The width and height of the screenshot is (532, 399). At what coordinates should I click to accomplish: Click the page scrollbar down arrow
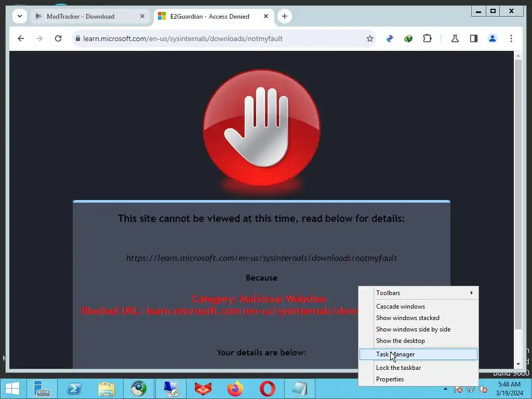[518, 364]
